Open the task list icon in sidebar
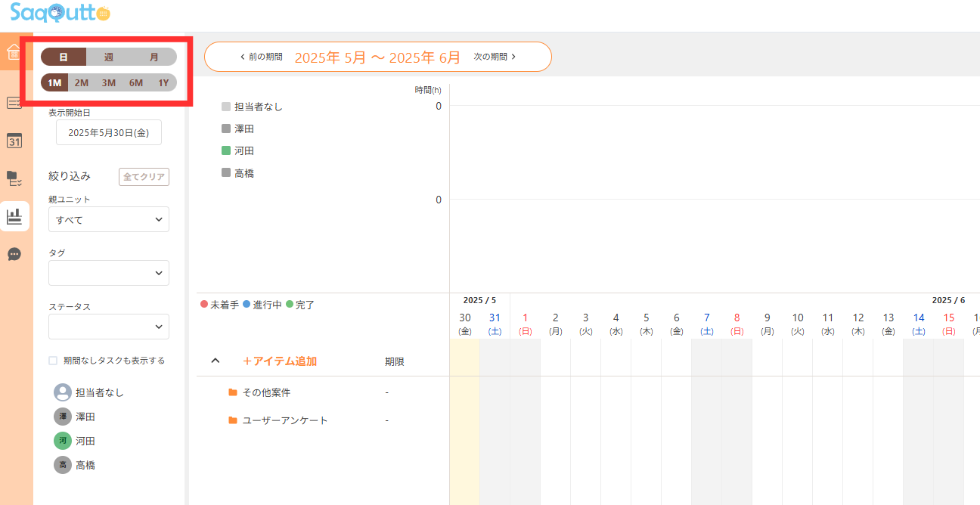The height and width of the screenshot is (505, 980). pyautogui.click(x=14, y=103)
